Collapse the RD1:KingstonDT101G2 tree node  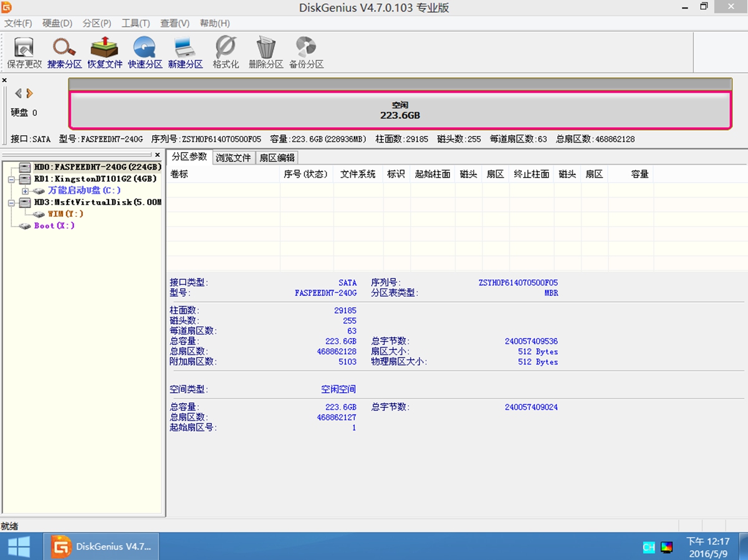coord(11,179)
